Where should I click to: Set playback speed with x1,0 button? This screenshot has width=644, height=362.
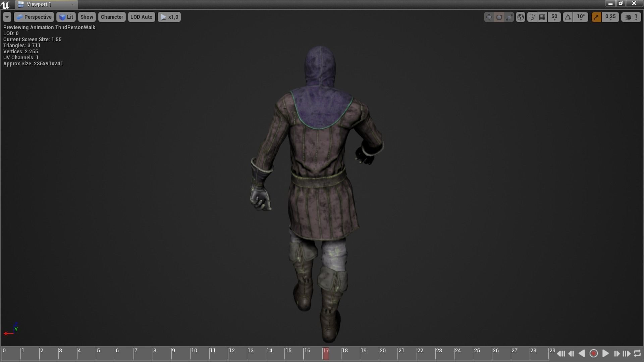pyautogui.click(x=169, y=17)
